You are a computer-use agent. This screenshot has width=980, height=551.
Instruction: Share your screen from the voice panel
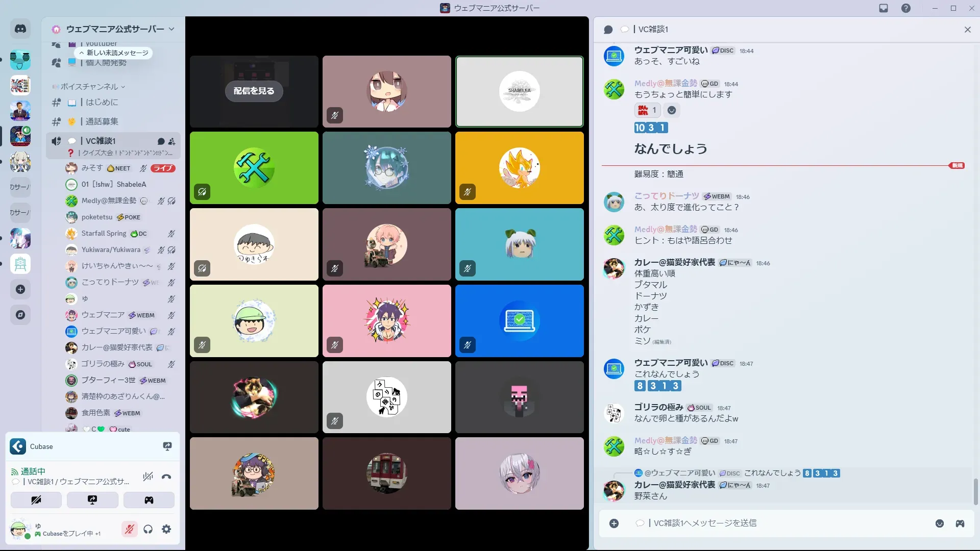(x=92, y=500)
